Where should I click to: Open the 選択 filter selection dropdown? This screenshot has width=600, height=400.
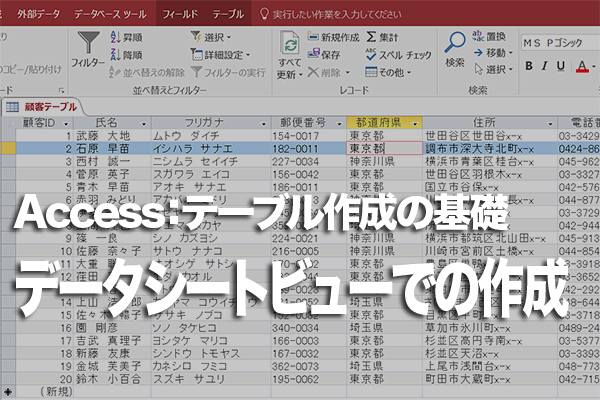click(x=211, y=37)
